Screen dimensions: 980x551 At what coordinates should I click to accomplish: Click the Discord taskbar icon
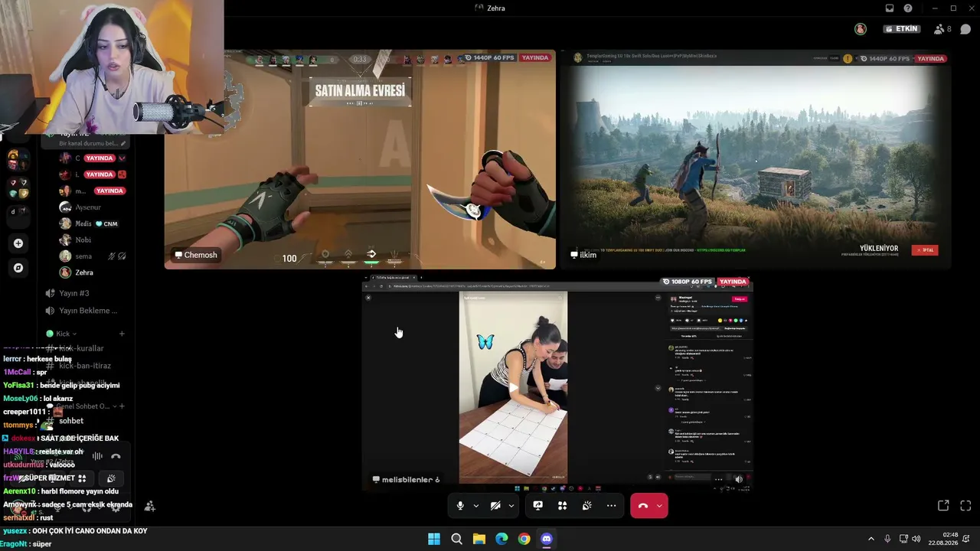point(546,539)
